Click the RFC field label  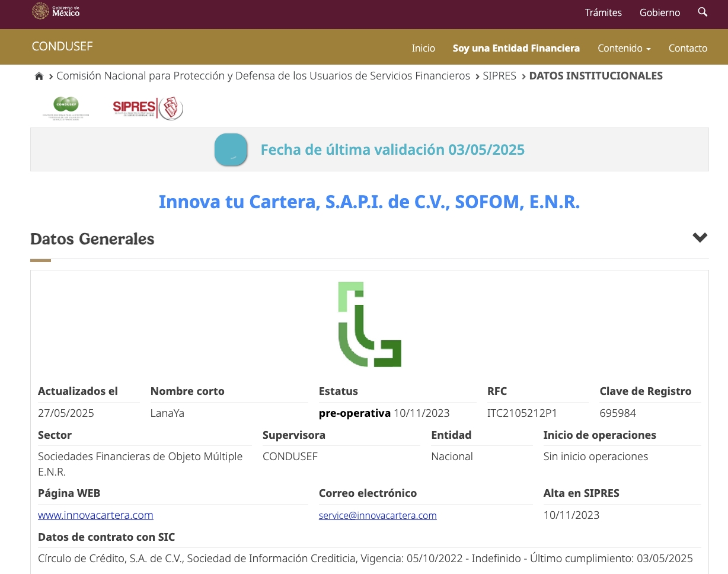point(497,391)
